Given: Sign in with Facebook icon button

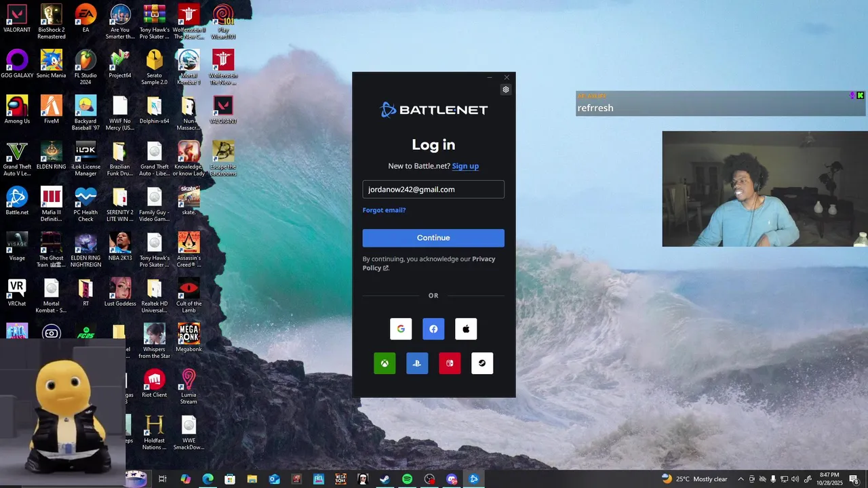Looking at the screenshot, I should coord(433,329).
